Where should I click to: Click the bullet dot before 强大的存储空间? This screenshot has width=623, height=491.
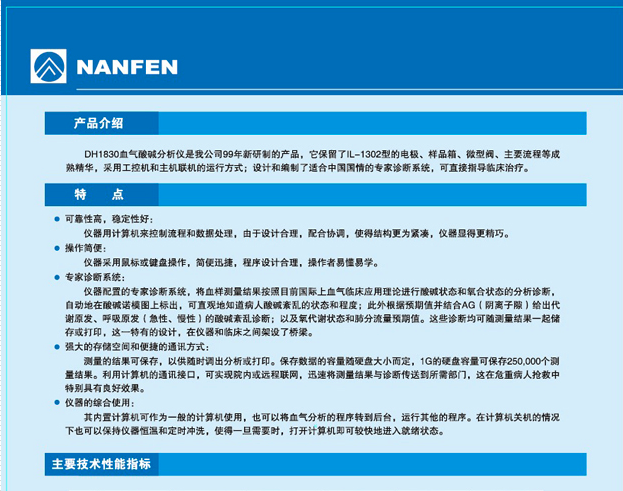[x=57, y=346]
